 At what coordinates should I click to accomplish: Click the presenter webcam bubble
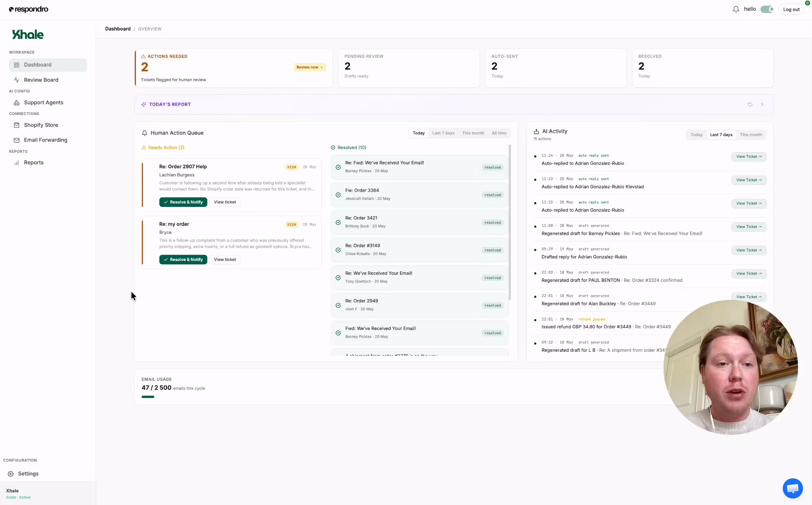click(x=731, y=367)
